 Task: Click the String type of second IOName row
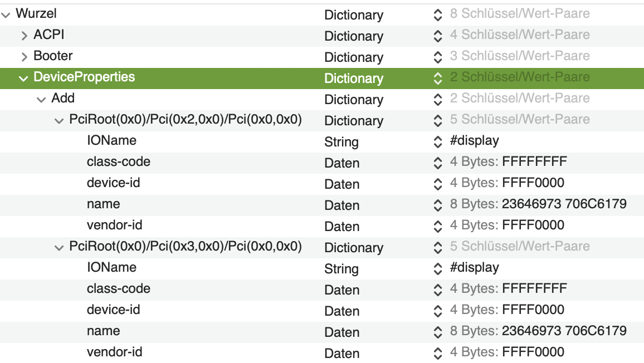[341, 269]
